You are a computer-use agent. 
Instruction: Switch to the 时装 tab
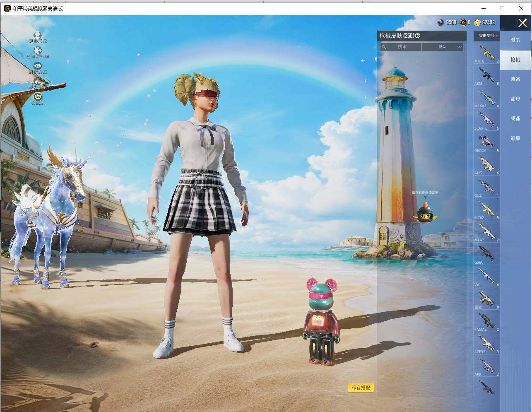tap(515, 40)
